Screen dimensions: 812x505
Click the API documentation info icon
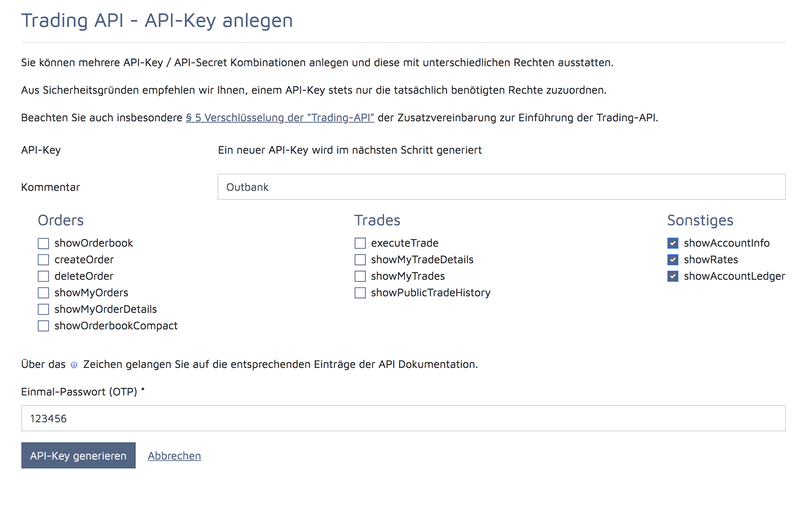(74, 365)
